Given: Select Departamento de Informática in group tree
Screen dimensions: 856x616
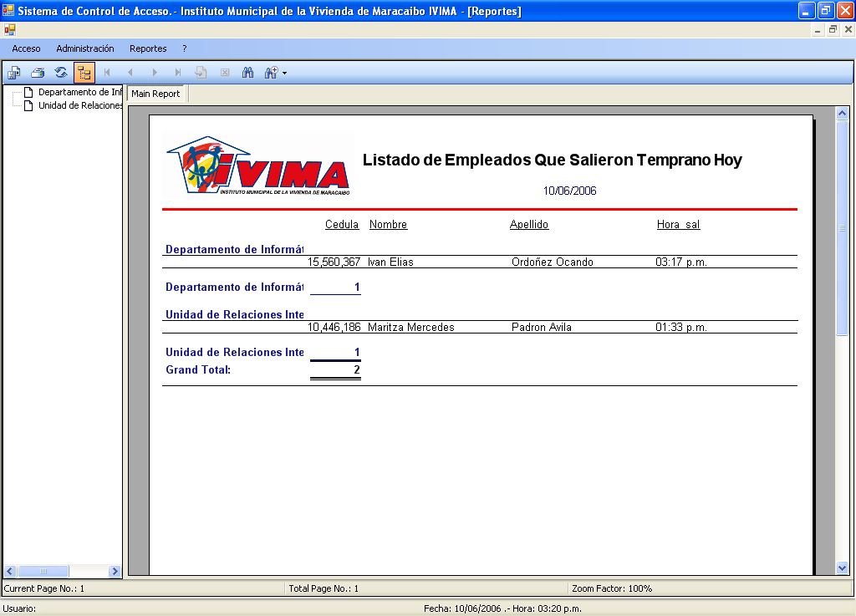Looking at the screenshot, I should point(79,92).
